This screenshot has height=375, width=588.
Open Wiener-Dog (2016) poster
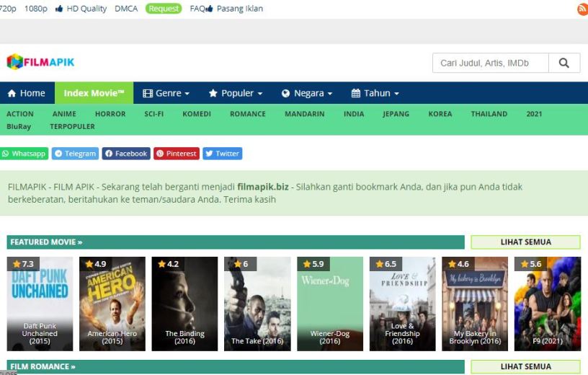[x=330, y=304]
